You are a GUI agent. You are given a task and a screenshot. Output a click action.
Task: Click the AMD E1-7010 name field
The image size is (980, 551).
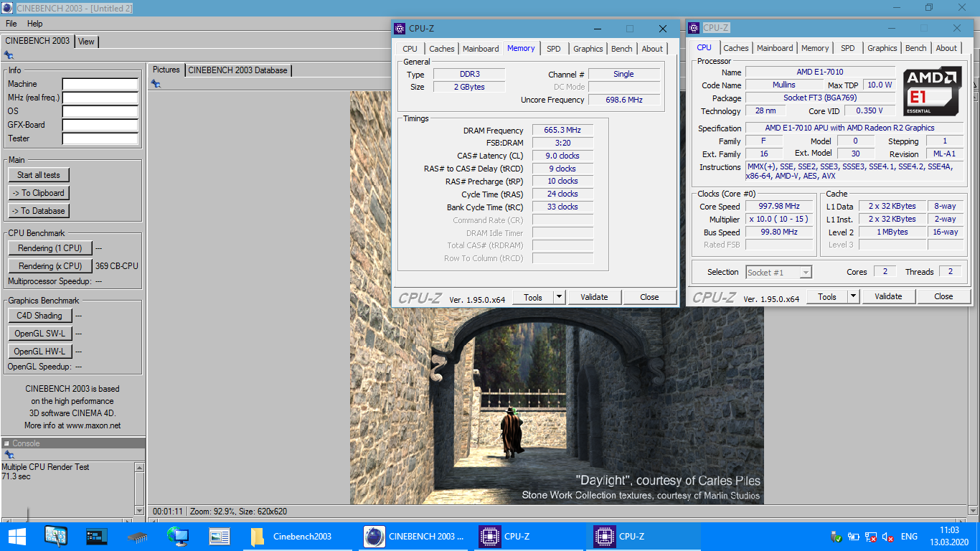coord(820,72)
